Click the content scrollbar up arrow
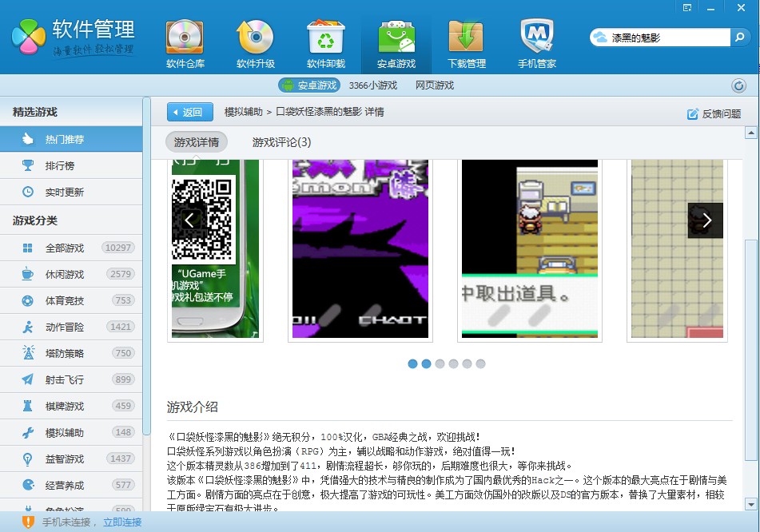 point(750,133)
